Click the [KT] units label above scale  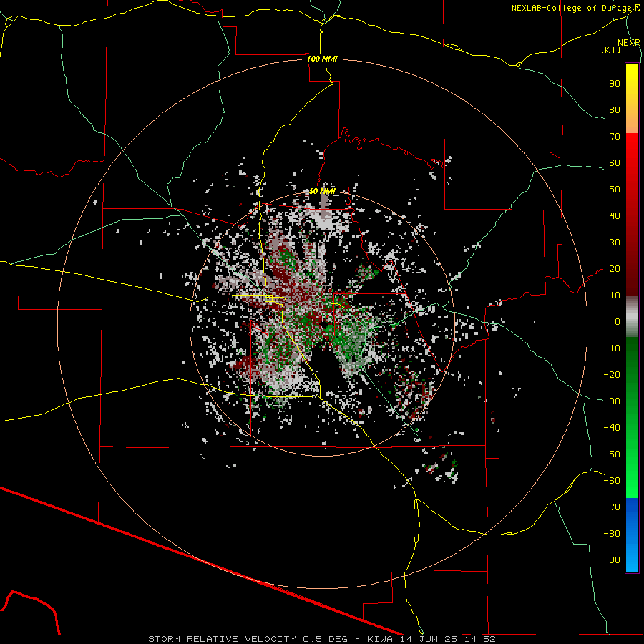611,49
